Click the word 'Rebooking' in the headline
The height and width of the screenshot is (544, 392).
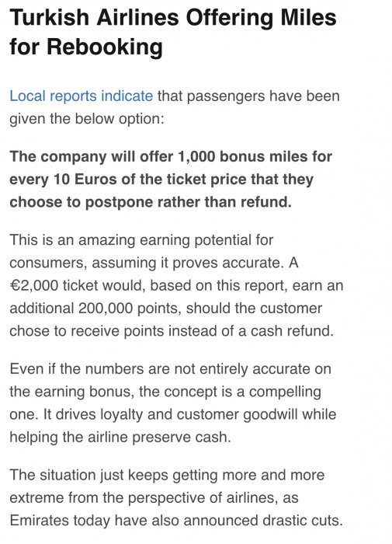click(105, 47)
